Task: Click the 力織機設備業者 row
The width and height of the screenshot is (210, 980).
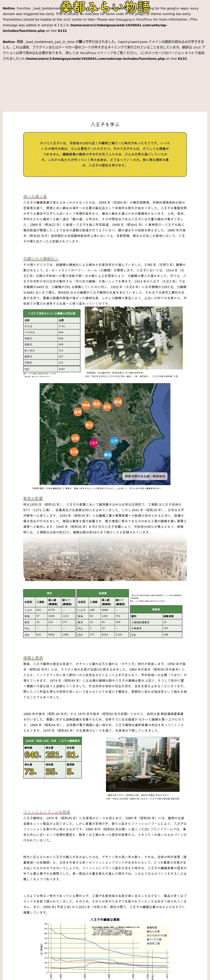Action: click(x=156, y=622)
